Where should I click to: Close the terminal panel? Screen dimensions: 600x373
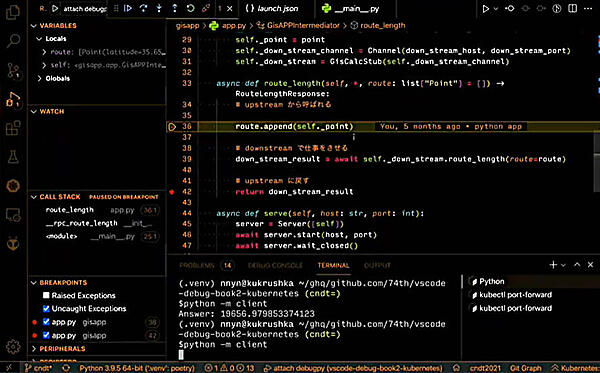pyautogui.click(x=590, y=265)
